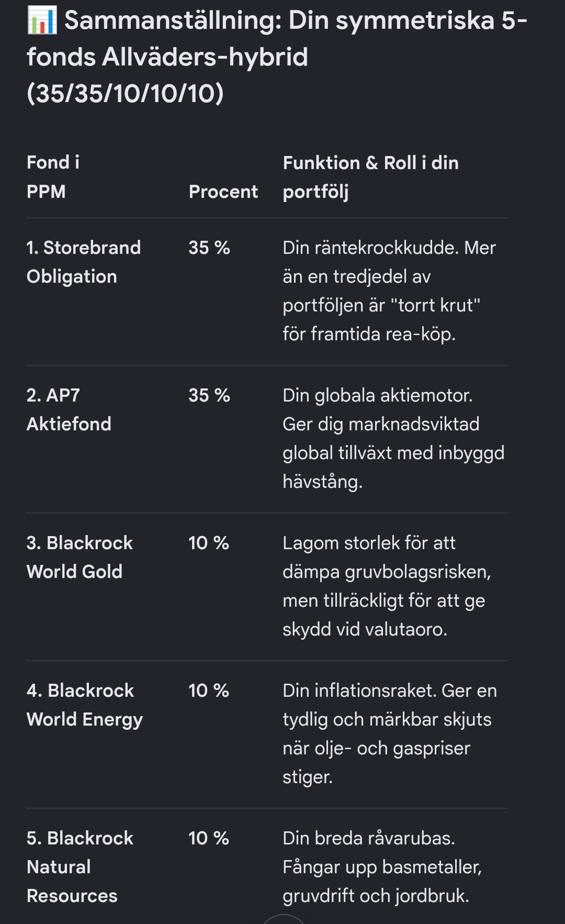The width and height of the screenshot is (565, 924).
Task: Click the 10 % value for Natural Resources
Action: tap(209, 838)
